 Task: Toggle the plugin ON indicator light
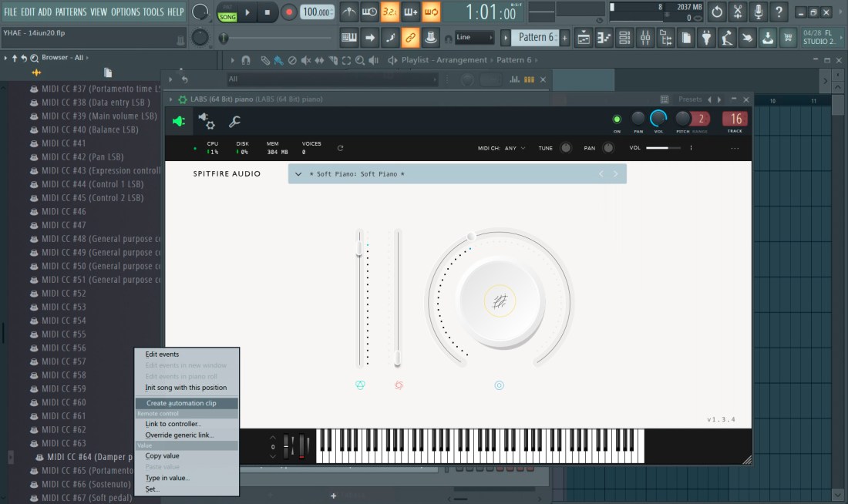click(x=617, y=119)
